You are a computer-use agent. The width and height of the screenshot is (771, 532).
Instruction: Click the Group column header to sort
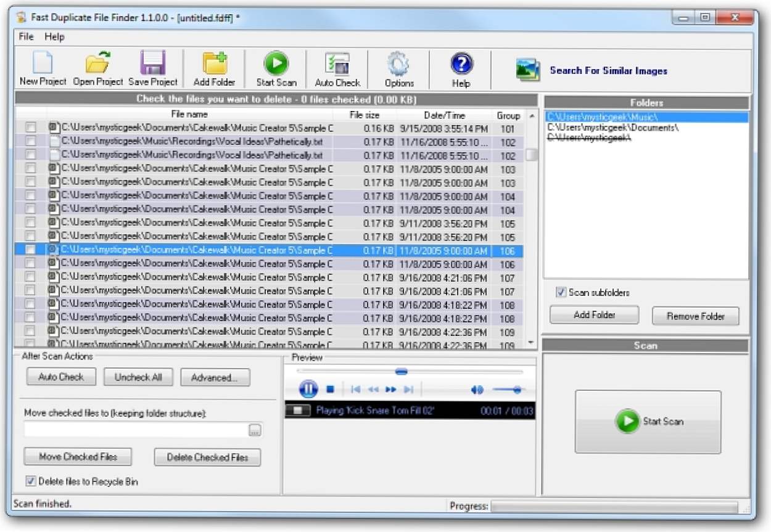coord(508,115)
